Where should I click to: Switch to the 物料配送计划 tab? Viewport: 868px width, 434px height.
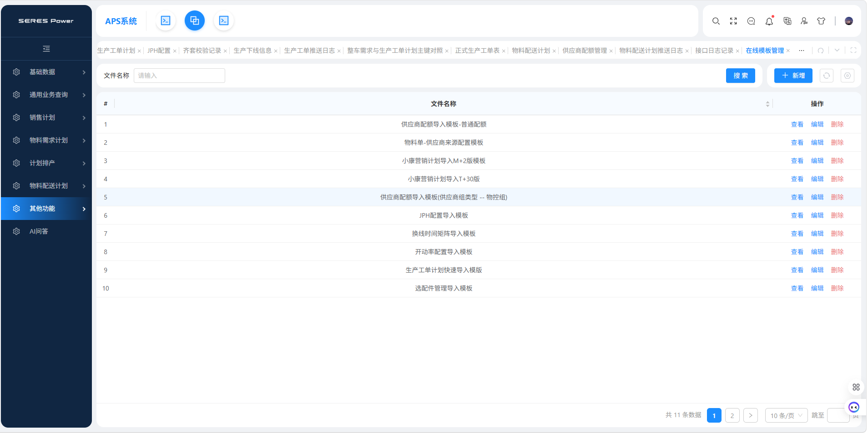[530, 51]
